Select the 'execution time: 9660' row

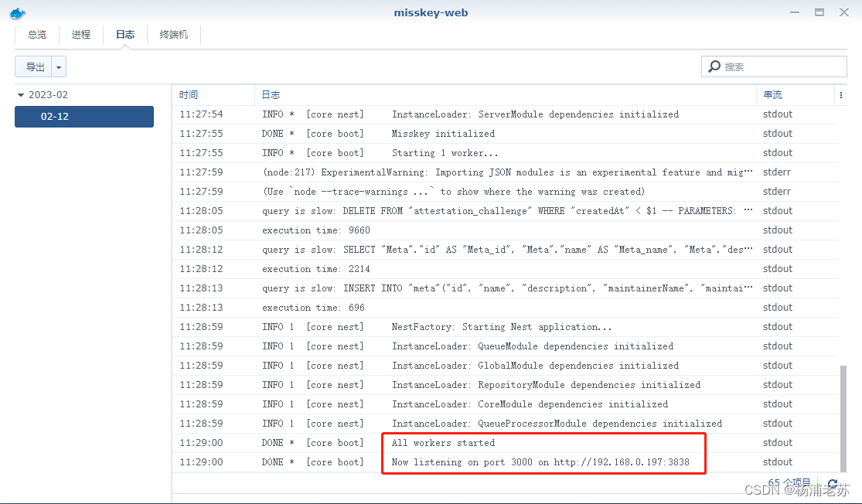click(x=506, y=230)
